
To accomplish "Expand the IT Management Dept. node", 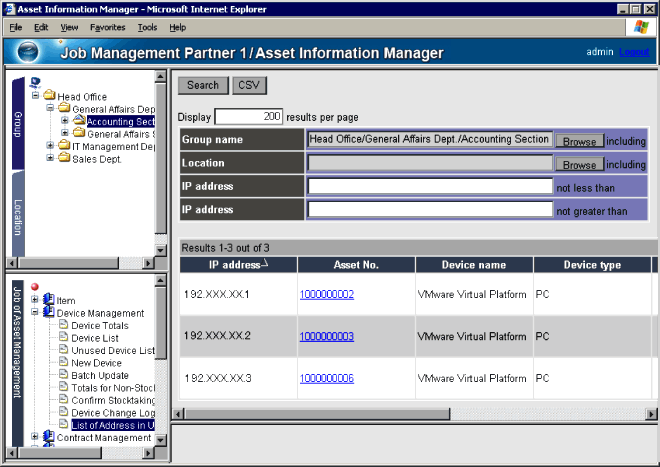I will 50,146.
